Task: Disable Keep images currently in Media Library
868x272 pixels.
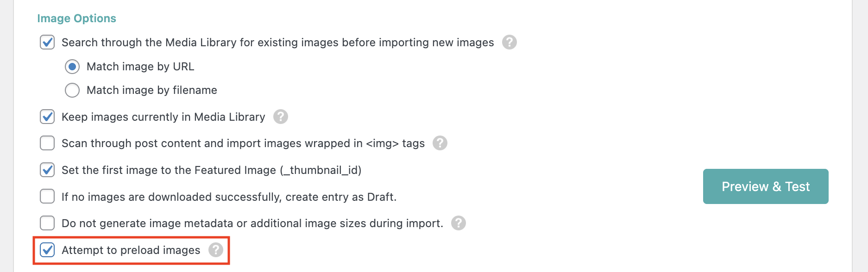Action: click(x=47, y=117)
